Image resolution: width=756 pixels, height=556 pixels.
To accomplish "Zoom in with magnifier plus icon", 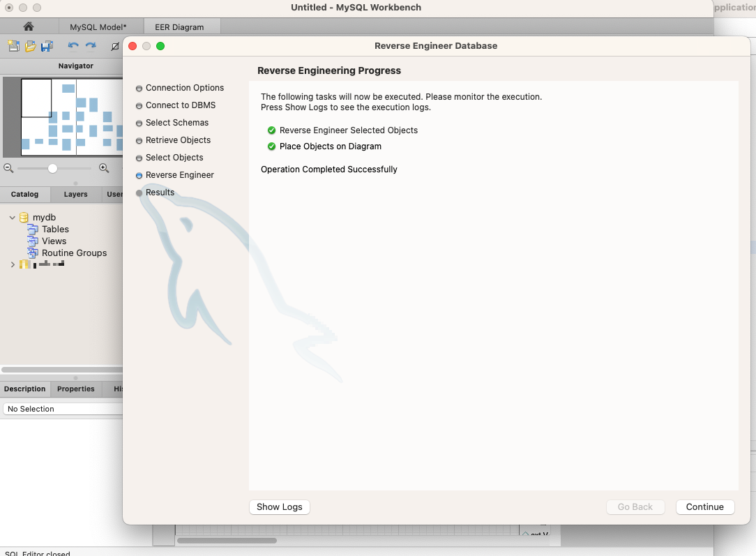I will (104, 168).
